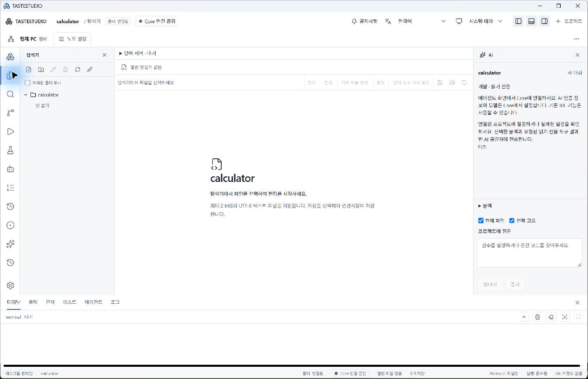The height and width of the screenshot is (379, 588).
Task: Open the 한국어 language dropdown
Action: (422, 21)
